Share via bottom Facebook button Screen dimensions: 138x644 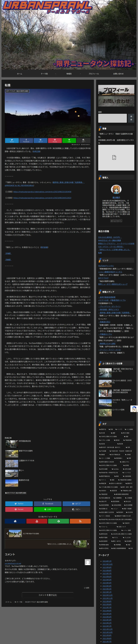pyautogui.click(x=48, y=504)
